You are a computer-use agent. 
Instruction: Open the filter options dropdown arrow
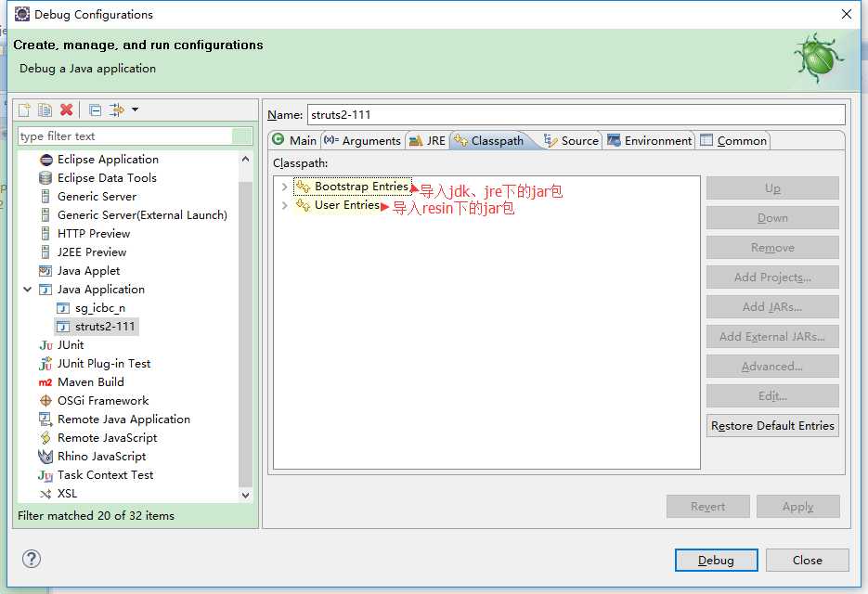click(x=135, y=110)
